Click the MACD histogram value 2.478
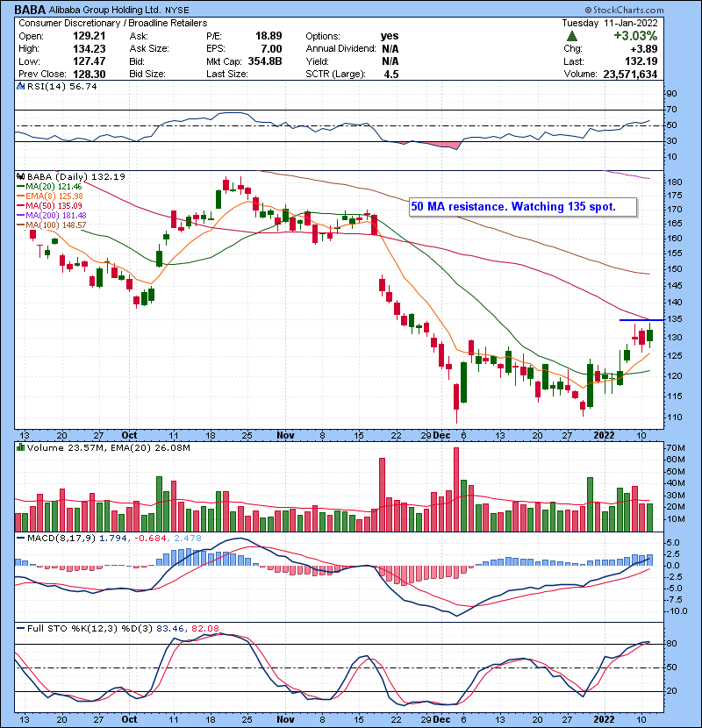This screenshot has width=702, height=728. click(x=188, y=539)
